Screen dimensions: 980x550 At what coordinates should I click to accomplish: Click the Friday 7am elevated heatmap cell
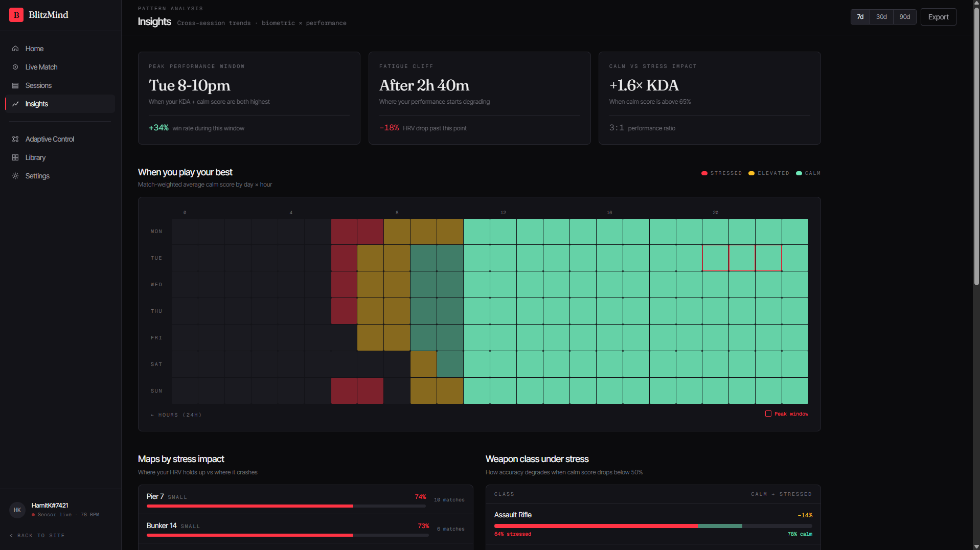coord(371,337)
